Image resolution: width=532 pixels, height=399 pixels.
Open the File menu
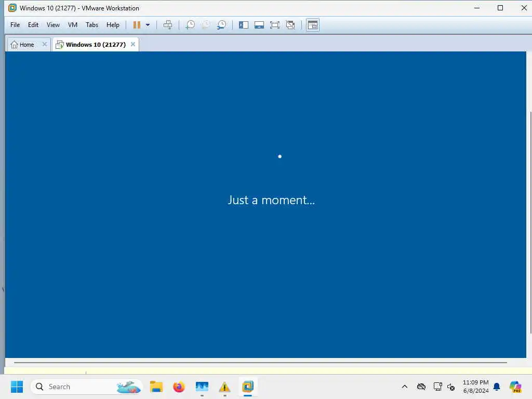pyautogui.click(x=15, y=25)
